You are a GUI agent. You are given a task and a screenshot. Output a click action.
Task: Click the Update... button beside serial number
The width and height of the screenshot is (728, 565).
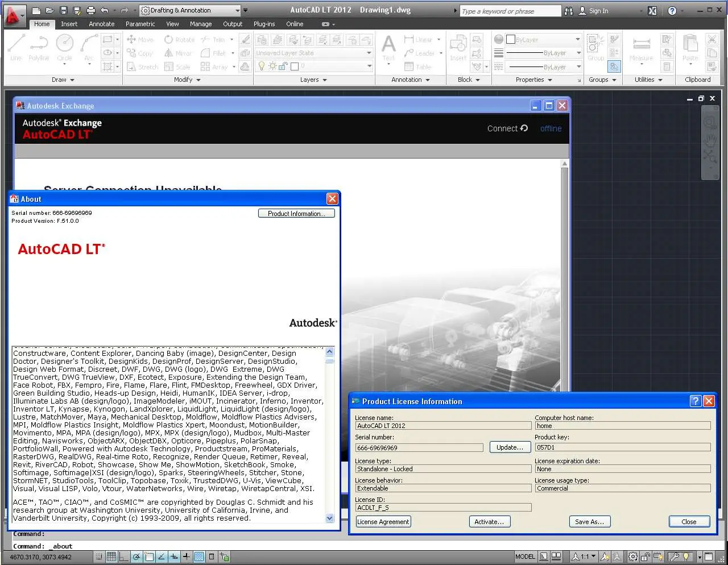click(510, 447)
